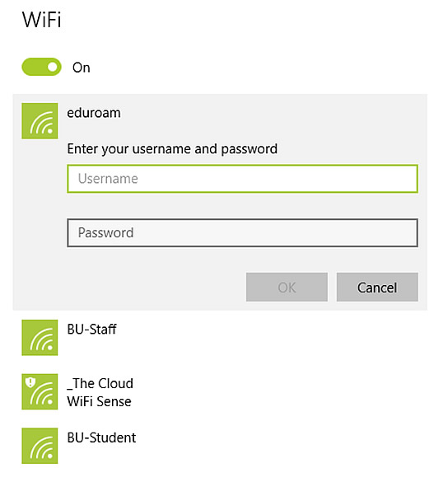Viewport: 448px width, 482px height.
Task: Click the eduroam network name
Action: [x=94, y=113]
